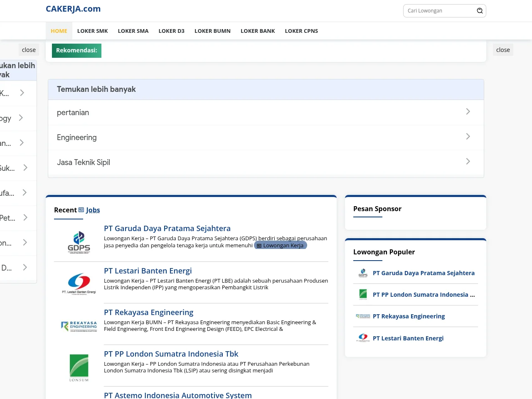Open the Jasa Teknik Sipil chevron
Screen dimensions: 532x399
point(468,161)
